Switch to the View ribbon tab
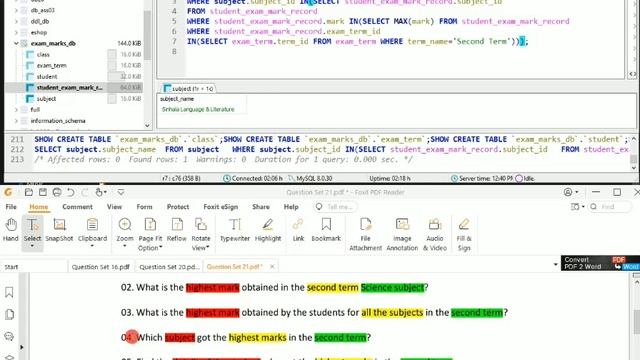This screenshot has width=640, height=360. tap(114, 207)
